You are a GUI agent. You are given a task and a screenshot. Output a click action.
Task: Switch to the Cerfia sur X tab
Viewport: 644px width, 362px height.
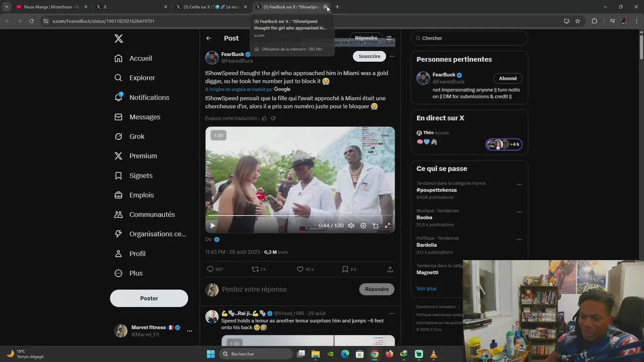pyautogui.click(x=211, y=7)
